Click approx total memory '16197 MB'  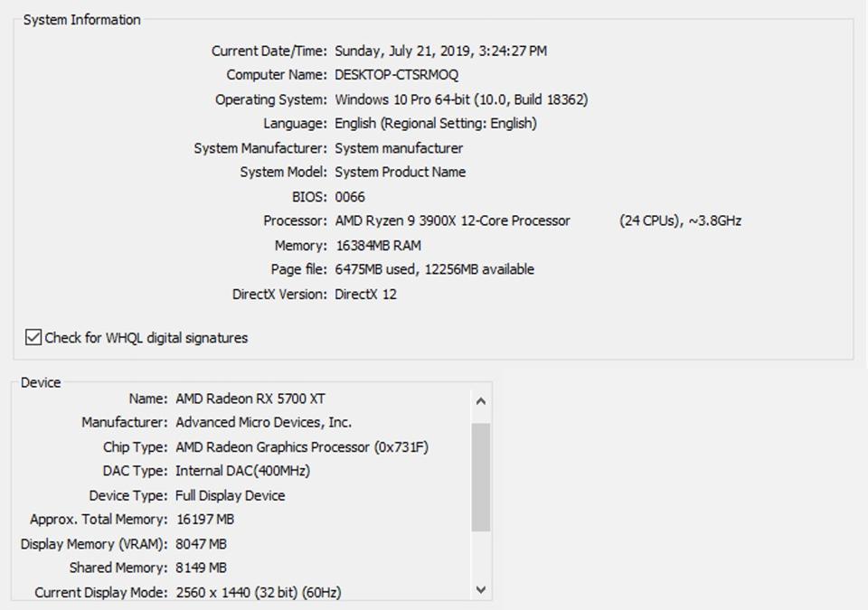click(205, 520)
